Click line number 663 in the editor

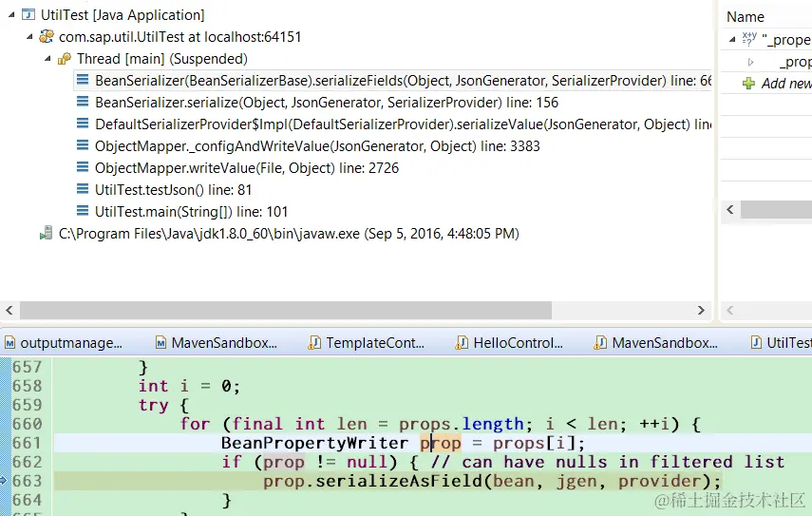27,481
